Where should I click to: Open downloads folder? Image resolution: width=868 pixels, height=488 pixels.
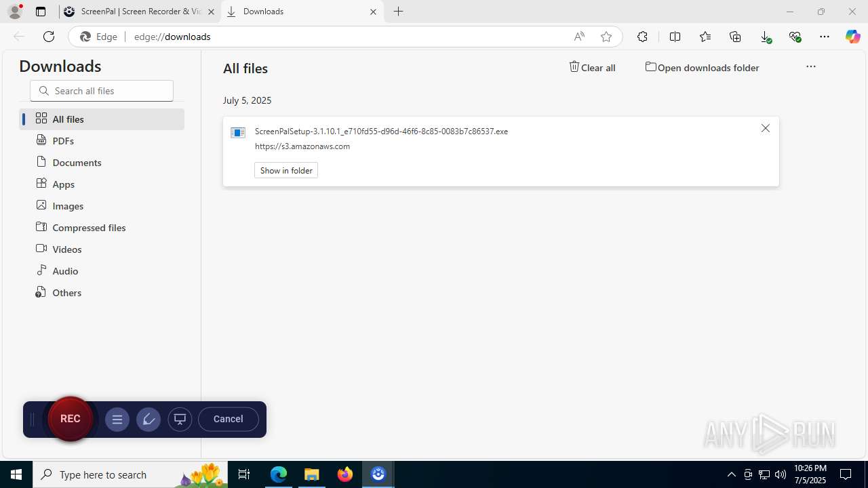coord(702,67)
